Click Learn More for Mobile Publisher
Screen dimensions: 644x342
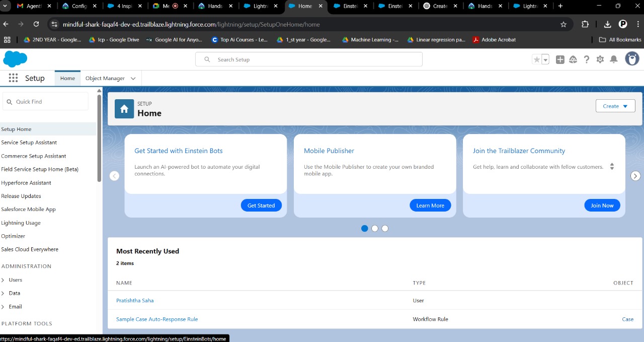[430, 206]
